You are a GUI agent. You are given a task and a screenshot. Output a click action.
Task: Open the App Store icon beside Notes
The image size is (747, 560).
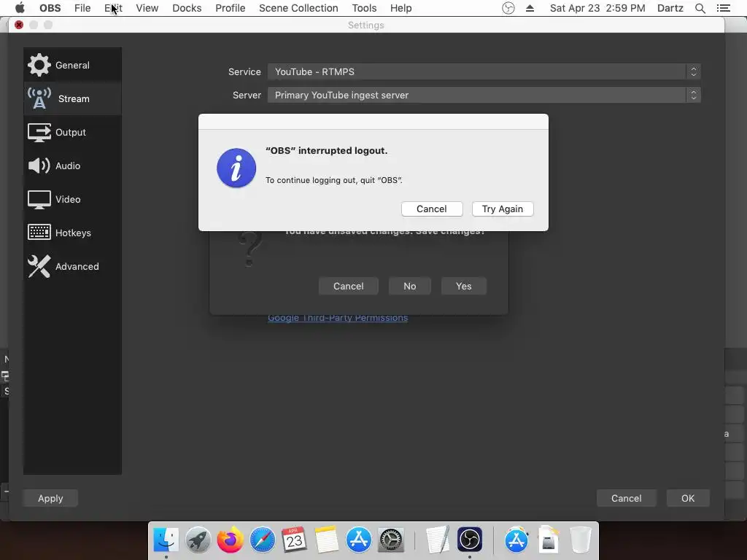tap(359, 540)
